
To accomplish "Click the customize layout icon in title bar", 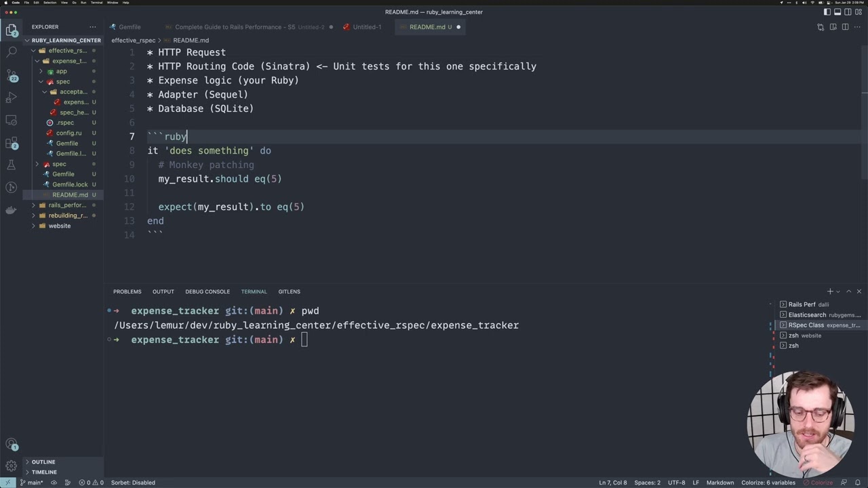I will [858, 12].
